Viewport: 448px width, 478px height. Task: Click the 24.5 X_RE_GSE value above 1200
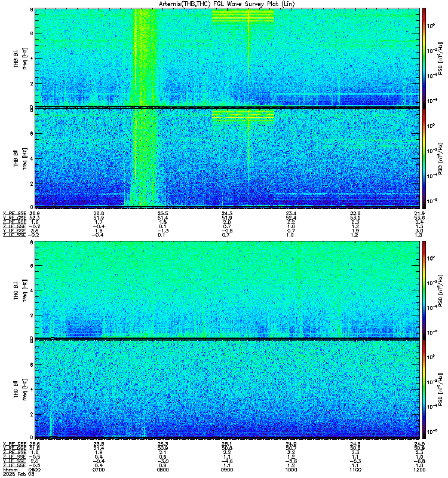pyautogui.click(x=420, y=444)
